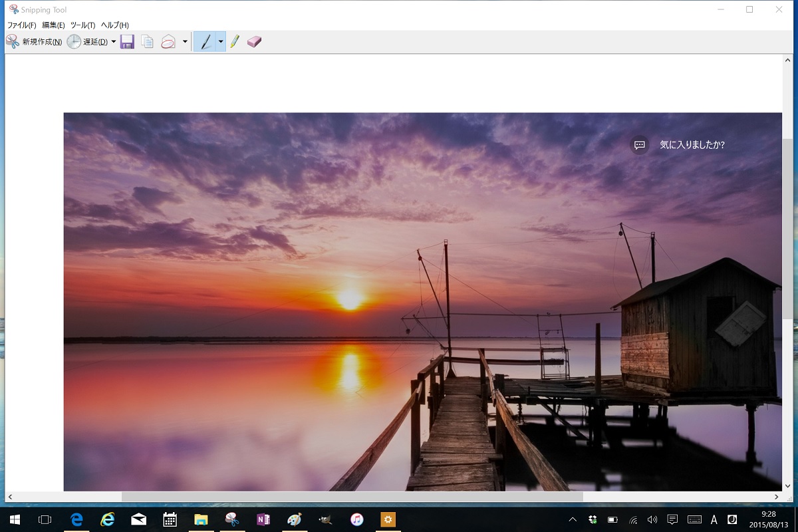Open the Mail app on taskbar

click(x=139, y=519)
